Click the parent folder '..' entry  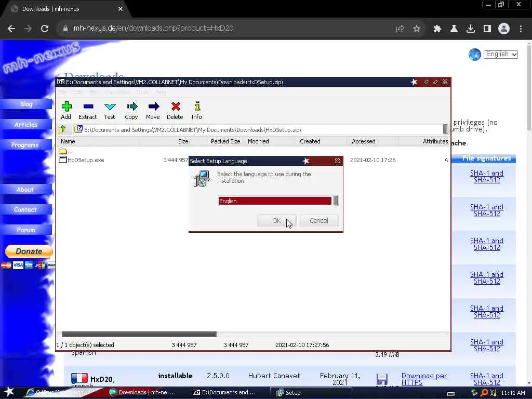click(x=65, y=151)
